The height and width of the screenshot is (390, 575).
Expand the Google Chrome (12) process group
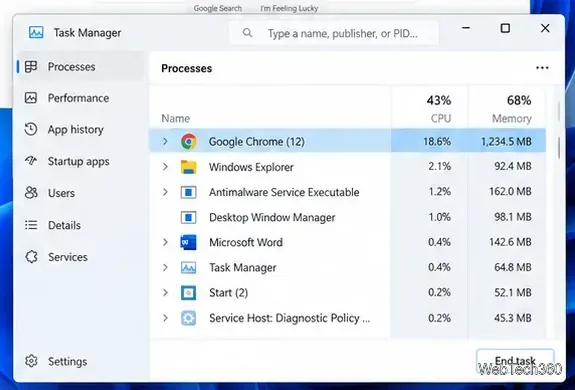point(165,141)
